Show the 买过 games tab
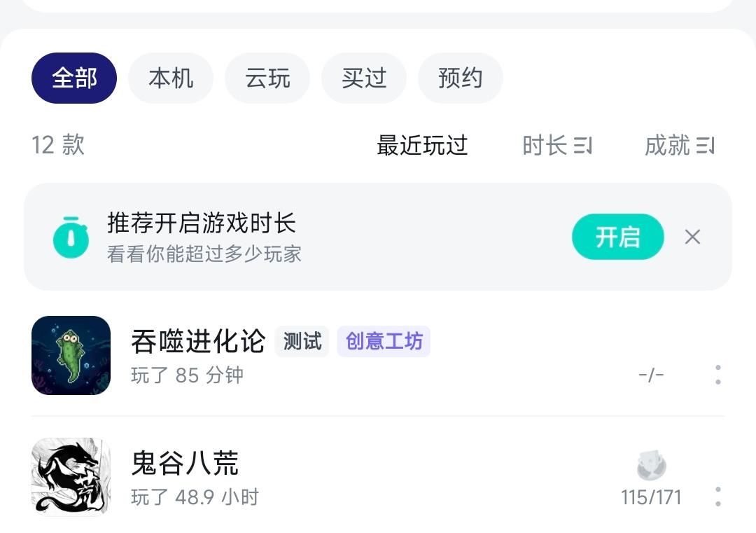756x533 pixels. click(364, 78)
